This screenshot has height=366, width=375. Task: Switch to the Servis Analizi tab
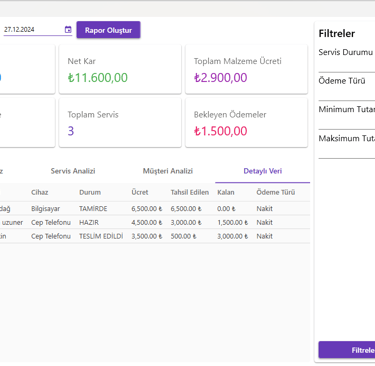click(73, 171)
